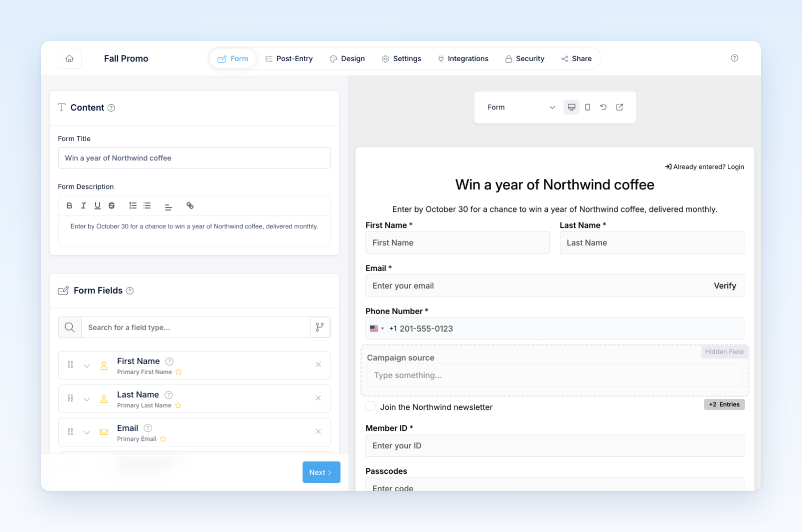This screenshot has width=802, height=532.
Task: Remove the Last Name field
Action: tap(318, 398)
